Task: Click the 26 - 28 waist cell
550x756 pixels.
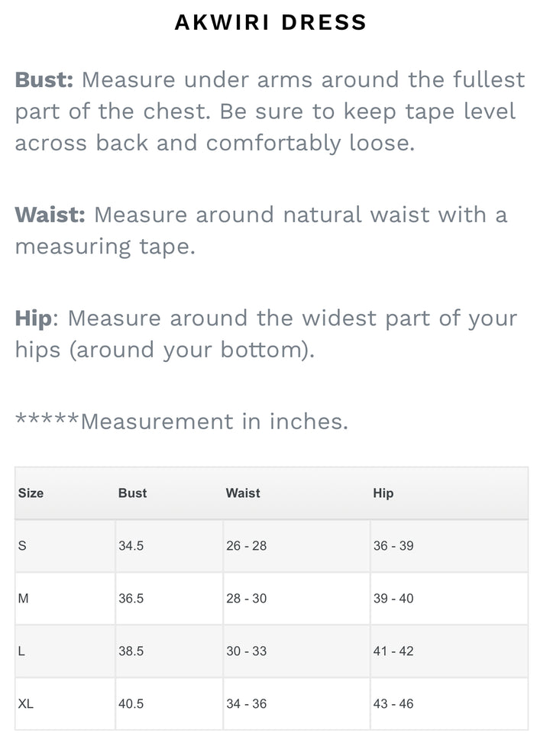Action: click(x=246, y=546)
